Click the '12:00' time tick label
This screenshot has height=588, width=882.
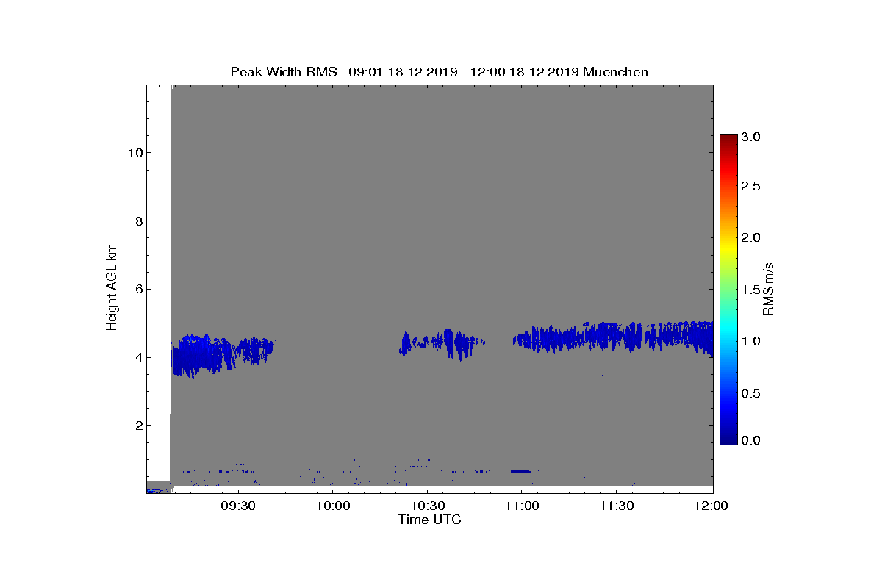711,506
